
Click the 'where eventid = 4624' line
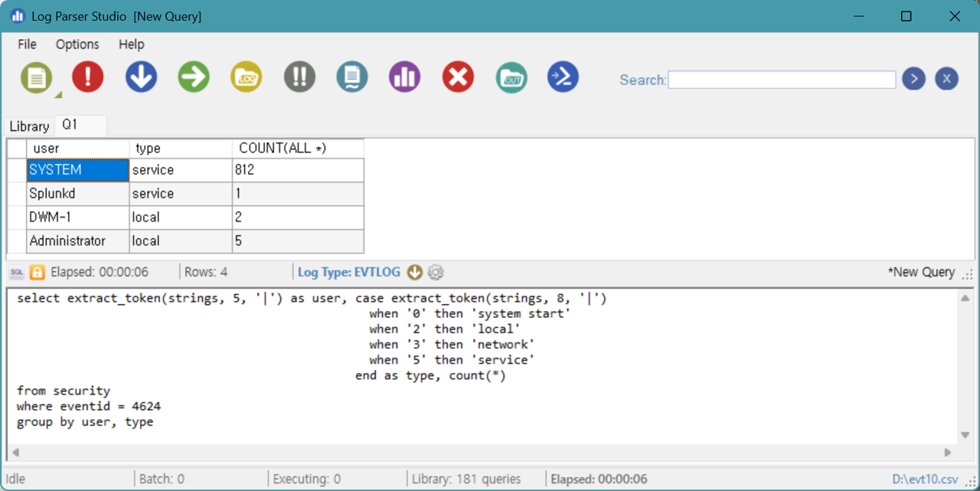(89, 406)
